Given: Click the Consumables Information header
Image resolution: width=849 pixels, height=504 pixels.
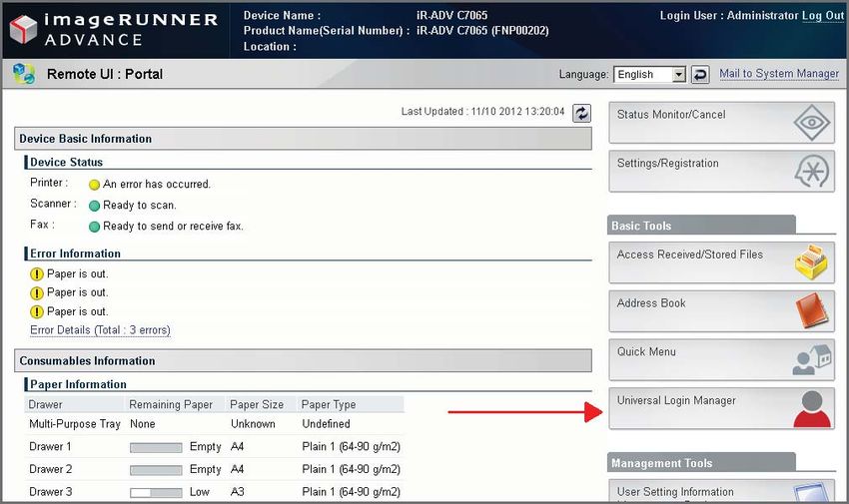Looking at the screenshot, I should click(x=303, y=360).
